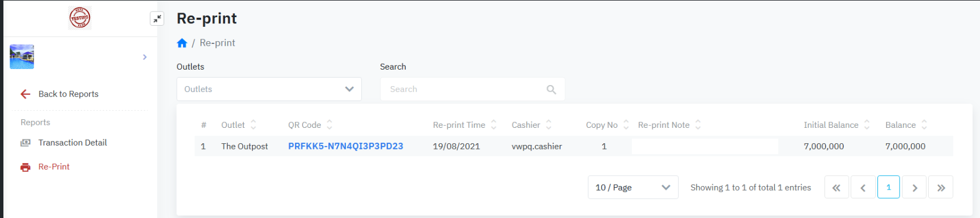Go to the first page of results
Screen dimensions: 980x218
[836, 187]
